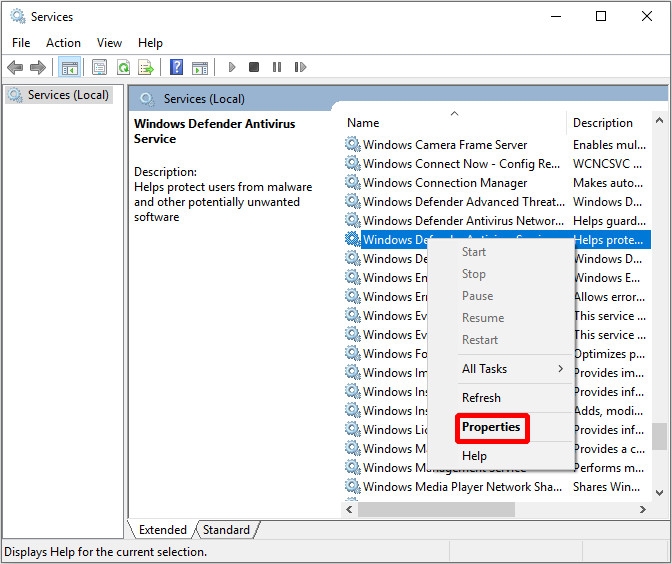The image size is (672, 564).
Task: Open the blue Help question-mark icon
Action: 176,67
